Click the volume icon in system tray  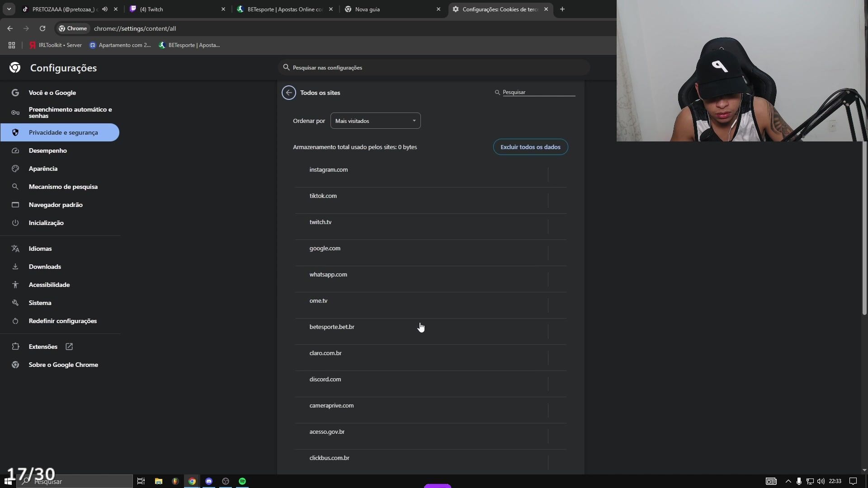pyautogui.click(x=821, y=481)
